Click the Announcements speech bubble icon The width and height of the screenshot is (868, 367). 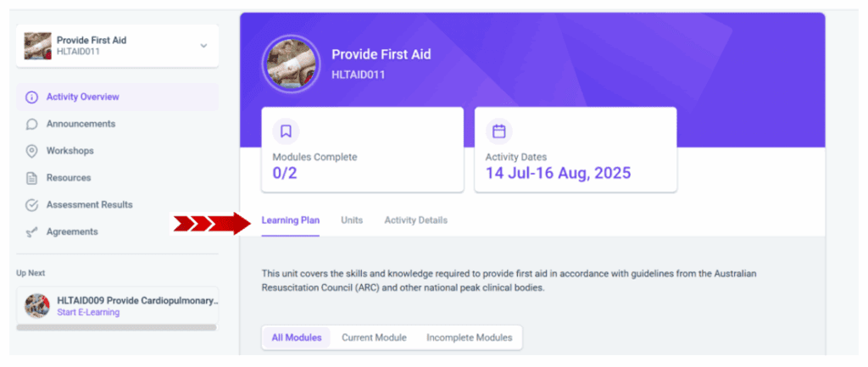coord(32,124)
